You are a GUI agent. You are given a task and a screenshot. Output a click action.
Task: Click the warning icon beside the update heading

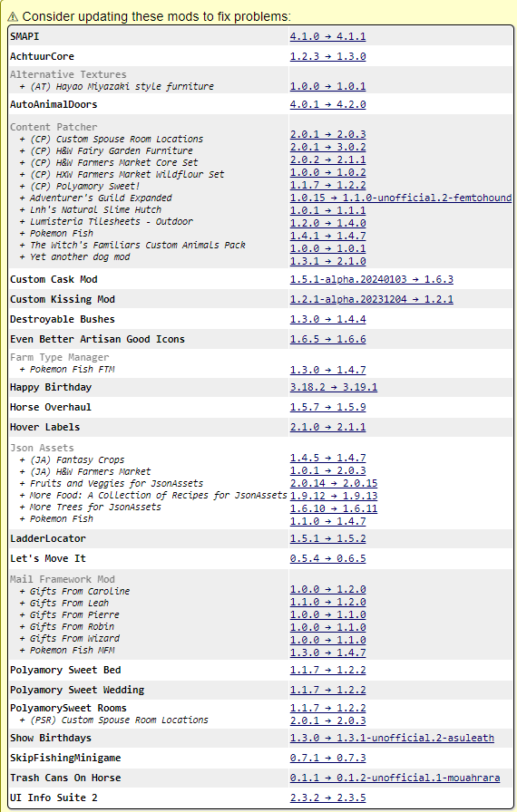pos(13,17)
